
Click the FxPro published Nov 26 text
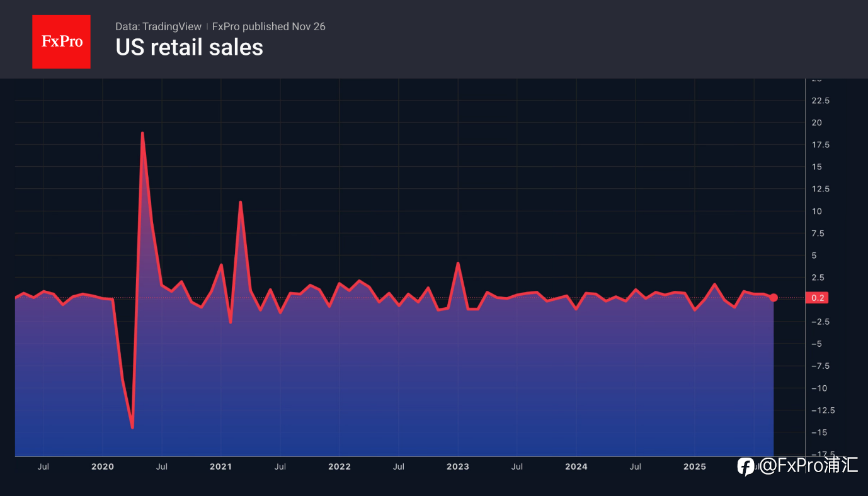point(269,26)
